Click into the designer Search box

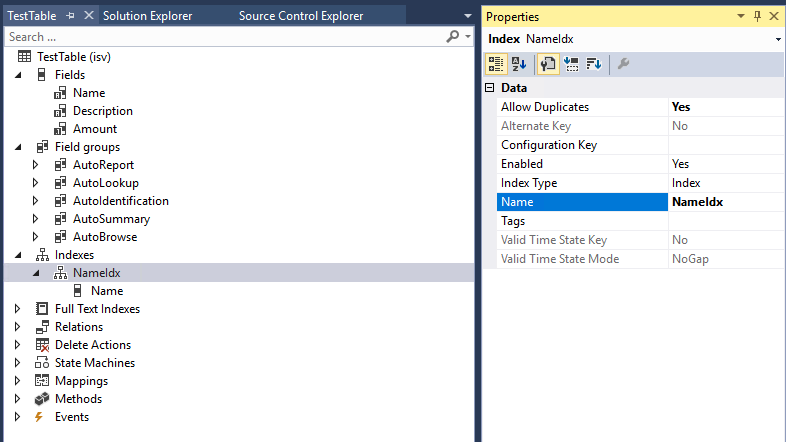coord(220,36)
